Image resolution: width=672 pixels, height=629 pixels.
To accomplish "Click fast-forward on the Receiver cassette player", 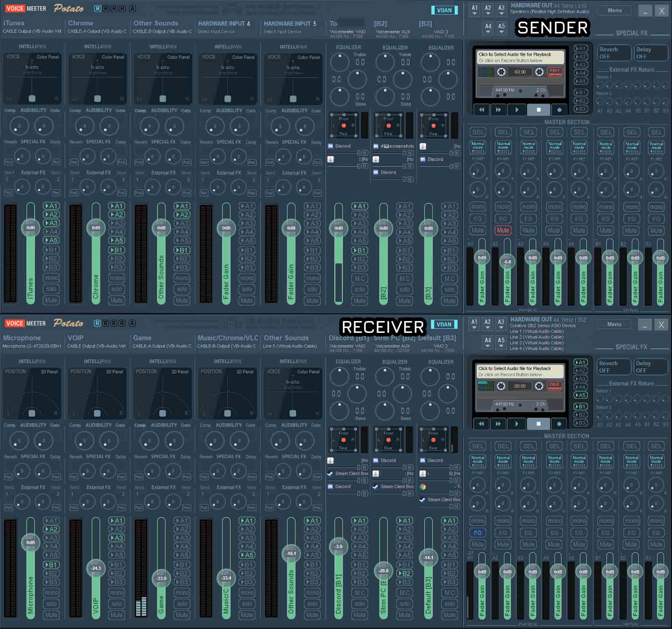I will tap(498, 424).
